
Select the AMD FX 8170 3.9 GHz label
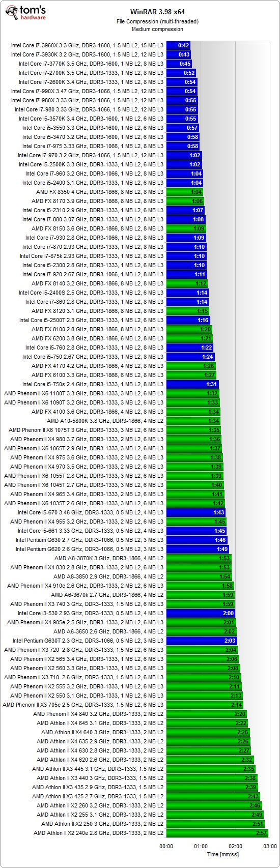tap(98, 201)
